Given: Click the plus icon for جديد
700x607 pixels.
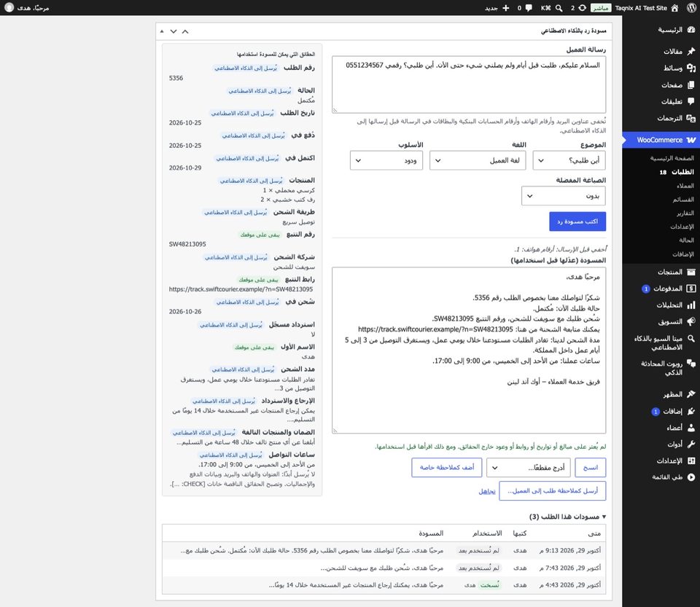Looking at the screenshot, I should pyautogui.click(x=506, y=7).
